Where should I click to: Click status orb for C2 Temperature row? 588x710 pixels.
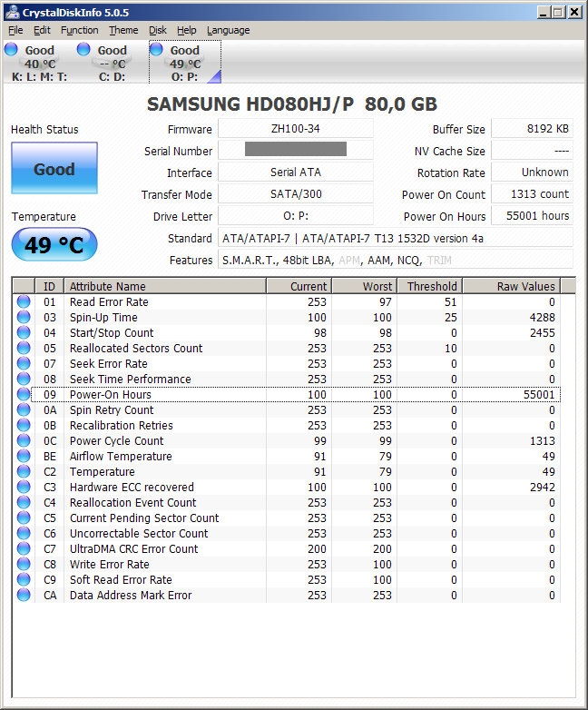pyautogui.click(x=24, y=471)
